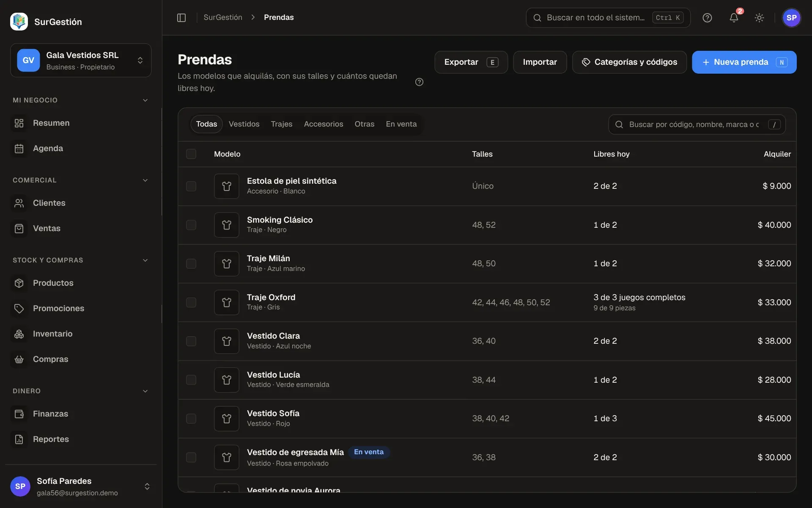Show help next to Prendas description
The image size is (812, 508).
(x=419, y=82)
